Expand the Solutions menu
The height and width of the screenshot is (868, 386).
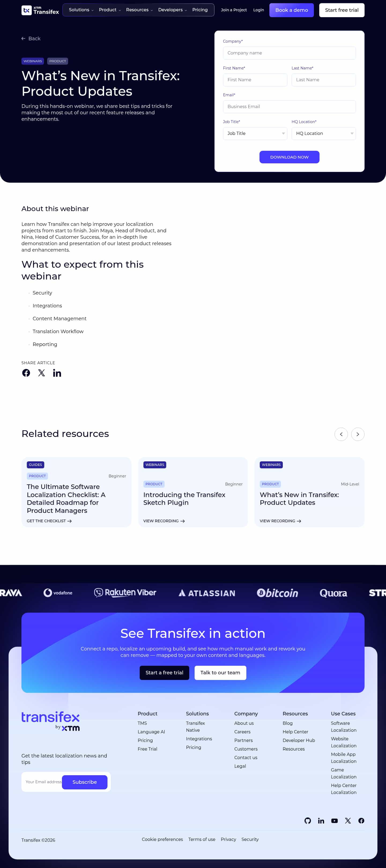[x=81, y=10]
